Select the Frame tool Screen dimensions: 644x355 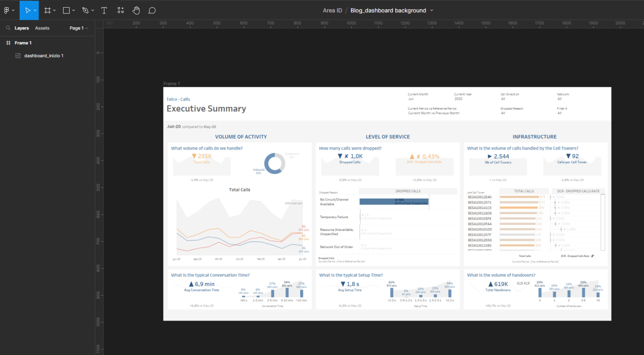(47, 10)
